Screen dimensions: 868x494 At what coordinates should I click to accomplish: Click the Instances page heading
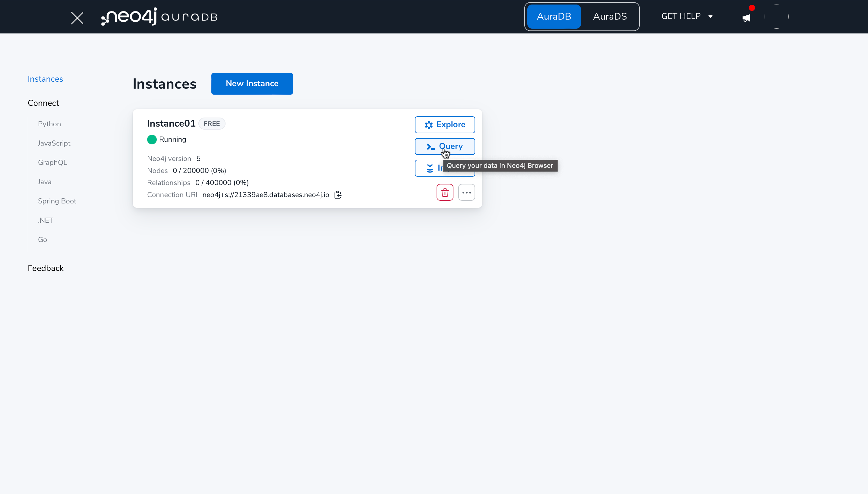coord(165,84)
